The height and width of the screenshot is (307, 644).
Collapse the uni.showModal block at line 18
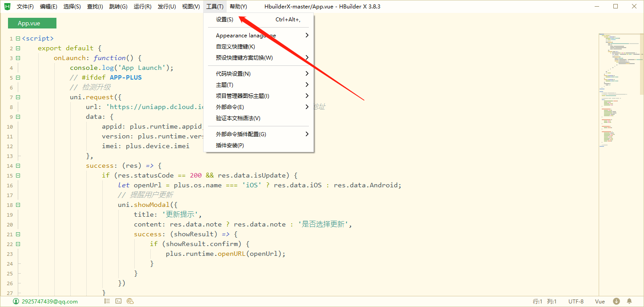point(18,204)
